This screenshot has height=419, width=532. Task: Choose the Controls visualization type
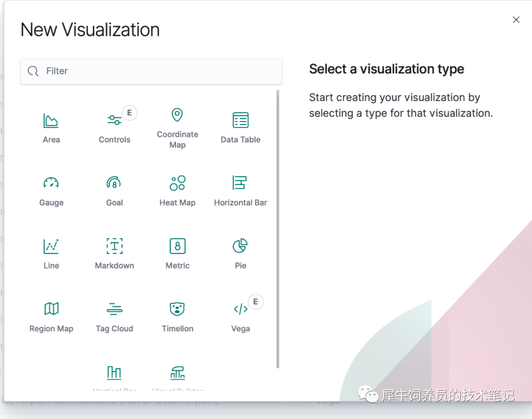(114, 128)
